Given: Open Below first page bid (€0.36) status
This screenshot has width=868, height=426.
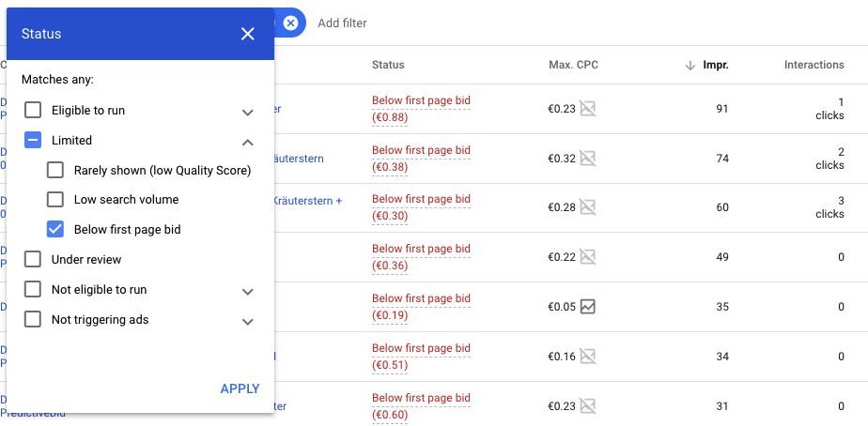Looking at the screenshot, I should (421, 257).
